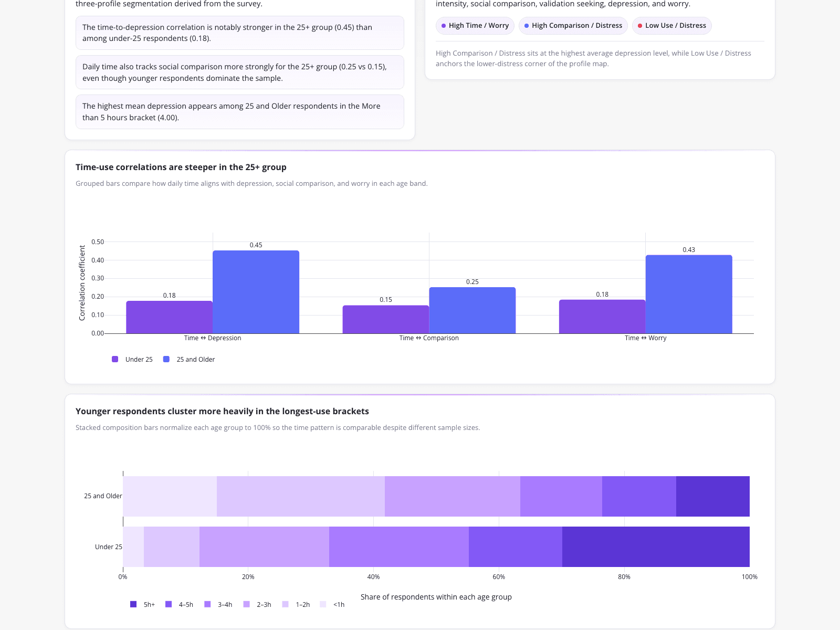Click the 'Time ↔ Depression' x-axis label
Viewport: 840px width, 630px height.
click(213, 338)
